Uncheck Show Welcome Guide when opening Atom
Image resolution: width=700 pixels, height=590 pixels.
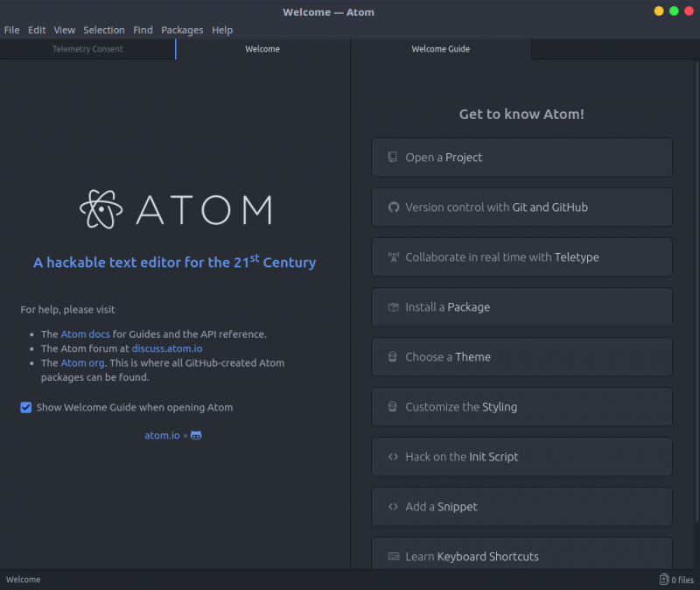pyautogui.click(x=25, y=407)
